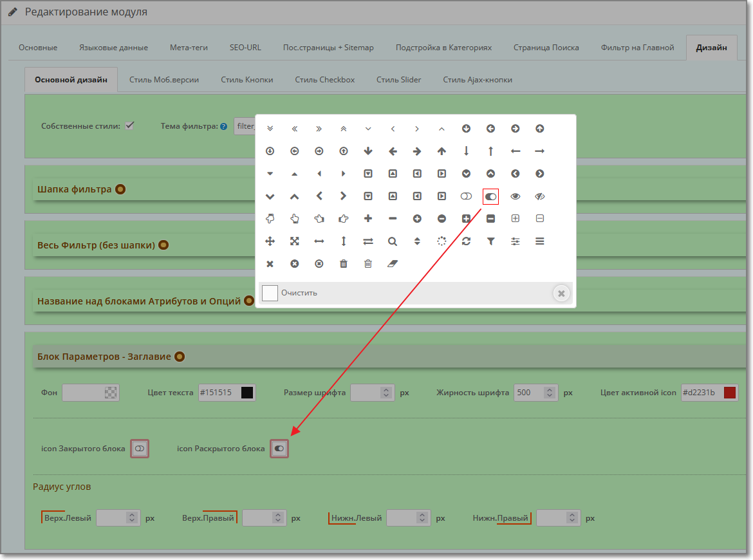Screen dimensions: 753x560
Task: Open icon Закрытого блока selector
Action: tap(140, 449)
